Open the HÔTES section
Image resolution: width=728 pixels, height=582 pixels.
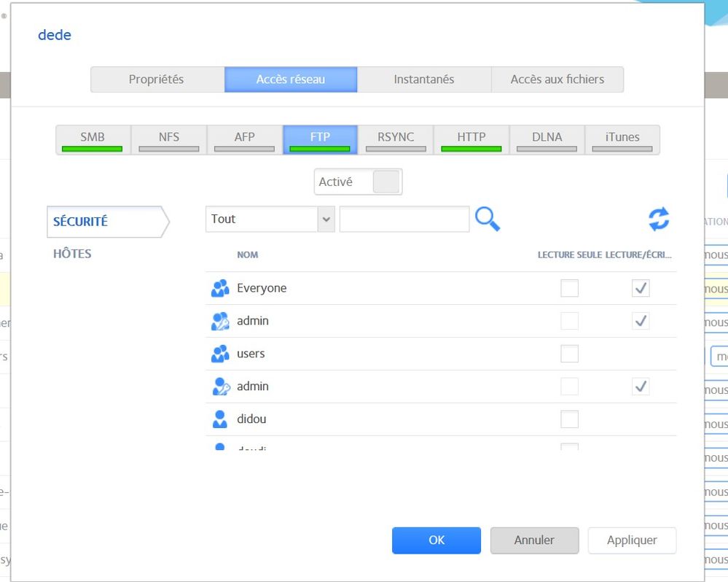click(72, 254)
